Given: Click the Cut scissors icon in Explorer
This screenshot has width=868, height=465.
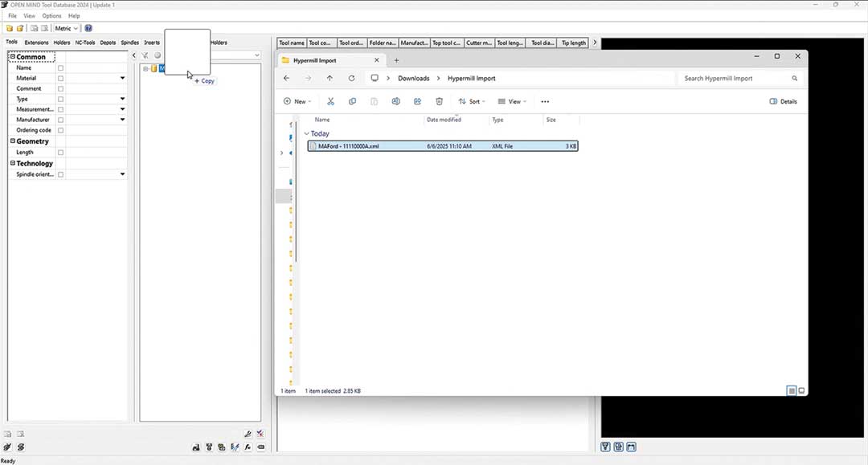Looking at the screenshot, I should (x=330, y=101).
